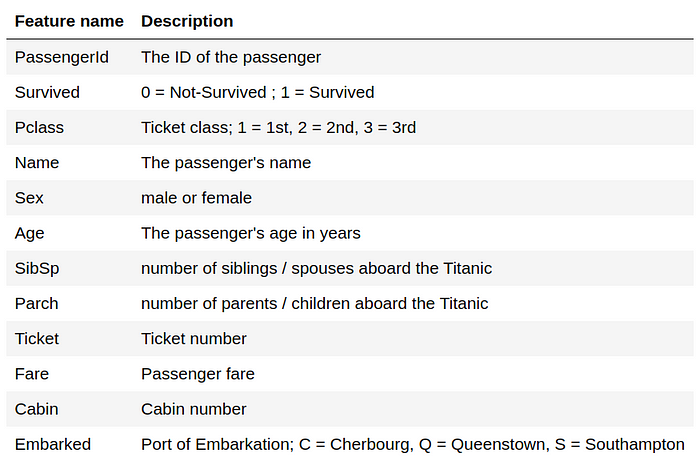The image size is (700, 470).
Task: Select the PassengerId feature cell
Action: point(62,57)
